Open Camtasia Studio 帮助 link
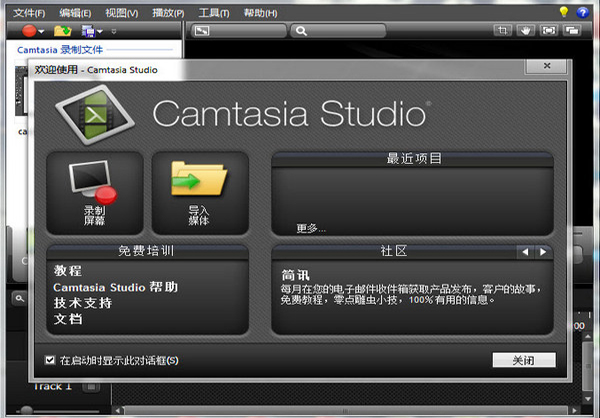The height and width of the screenshot is (418, 600). (x=116, y=287)
